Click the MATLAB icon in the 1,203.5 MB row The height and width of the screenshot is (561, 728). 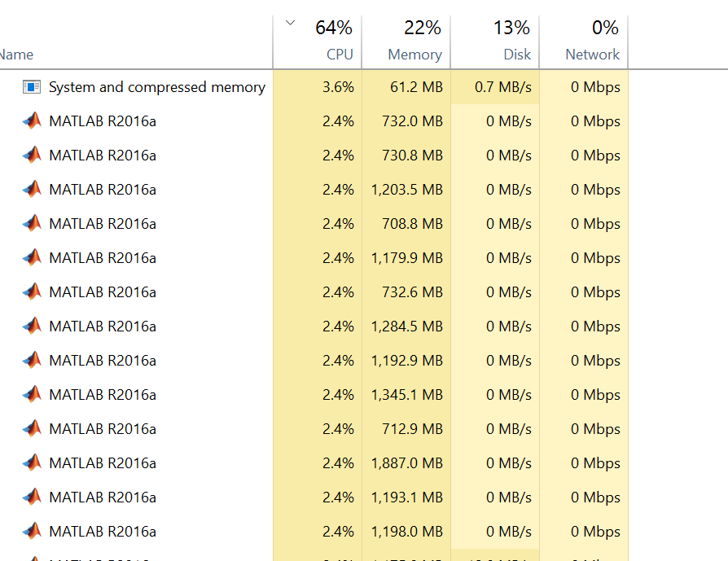32,190
